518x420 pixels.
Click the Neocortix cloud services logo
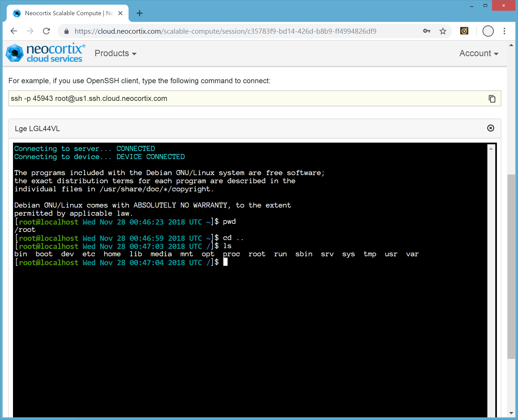coord(45,53)
